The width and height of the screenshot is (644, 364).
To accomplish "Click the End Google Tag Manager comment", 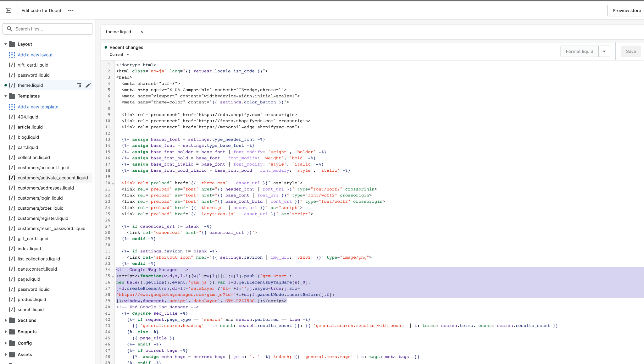I will point(157,307).
